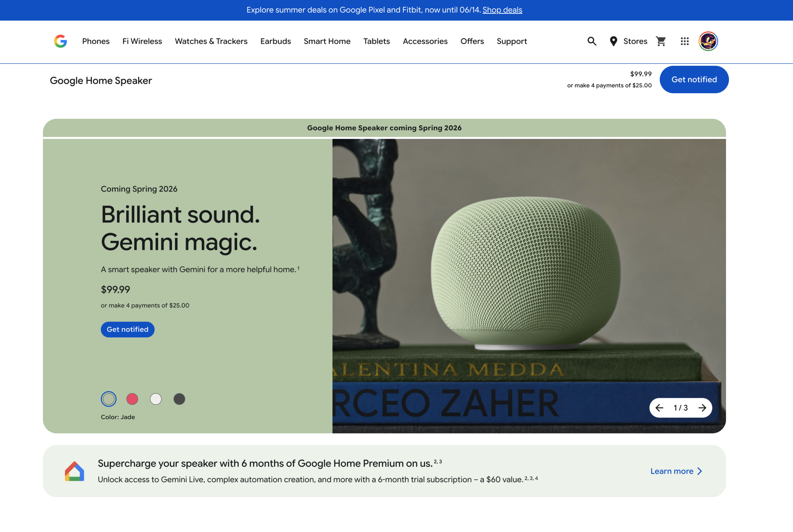Select the red/pink color swatch
Viewport: 793px width, 532px height.
[x=132, y=399]
